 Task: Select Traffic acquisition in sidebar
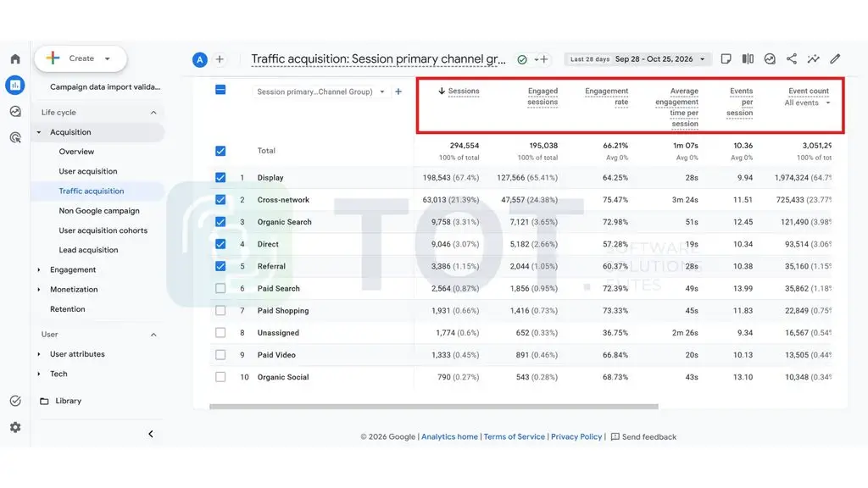pos(92,191)
